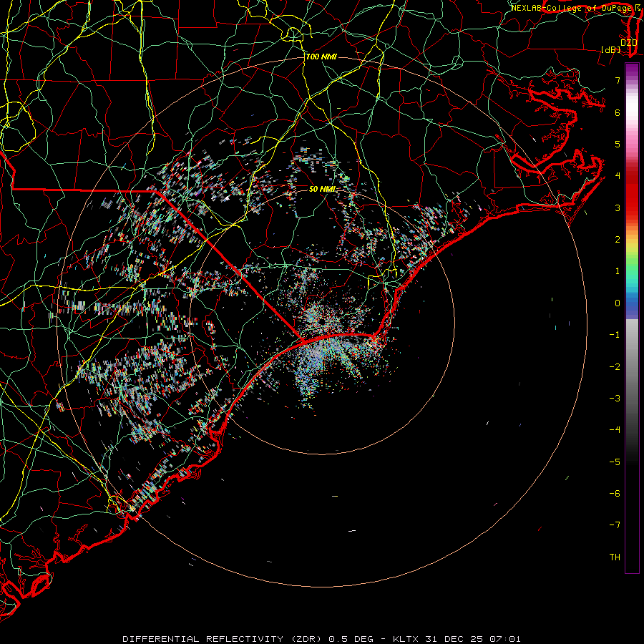Viewport: 644px width, 644px height.
Task: Click the positive 5 scale value
Action: click(618, 144)
